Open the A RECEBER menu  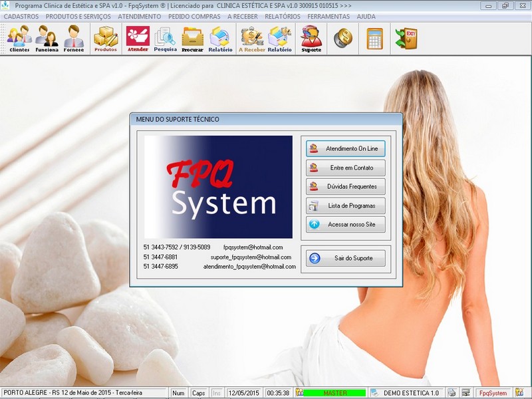point(243,16)
